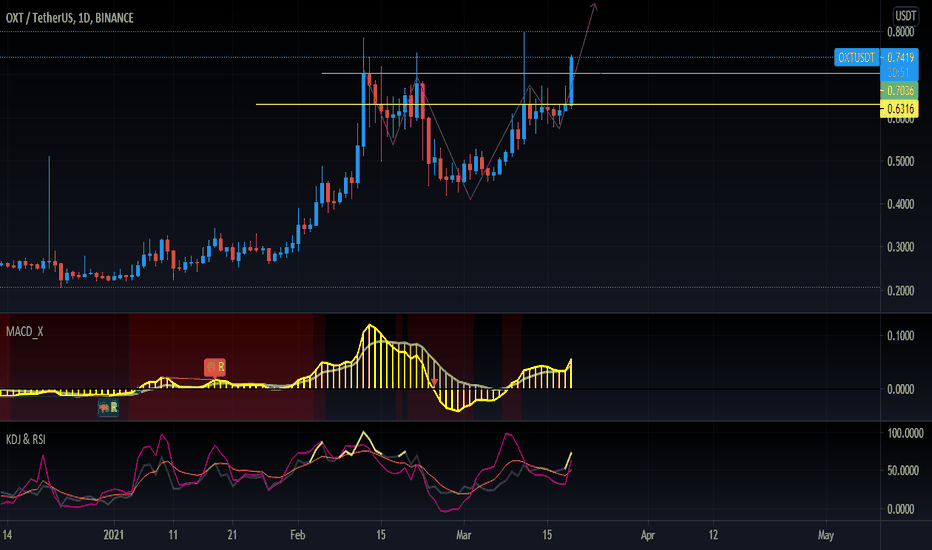Click the 0.8000 price axis label
This screenshot has height=550, width=932.
click(x=900, y=32)
